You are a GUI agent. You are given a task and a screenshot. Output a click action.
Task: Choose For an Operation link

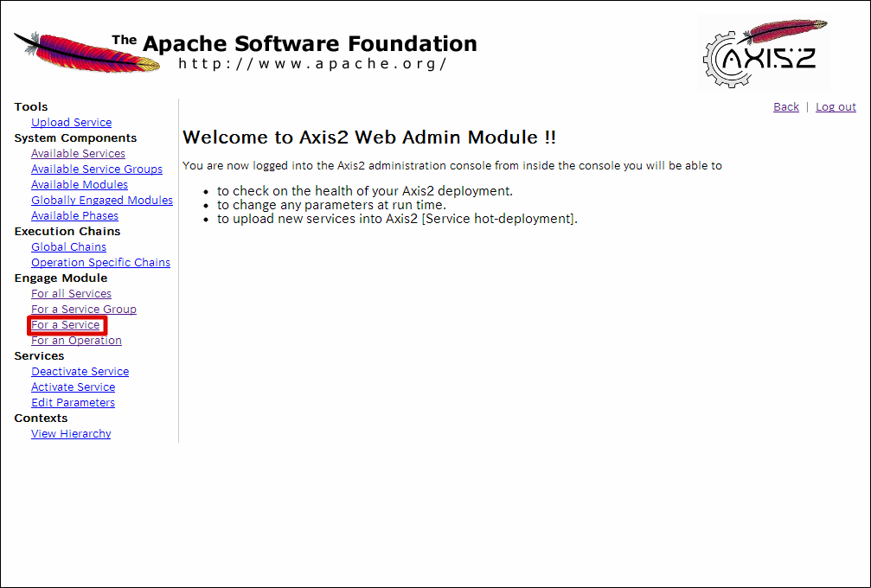(76, 341)
